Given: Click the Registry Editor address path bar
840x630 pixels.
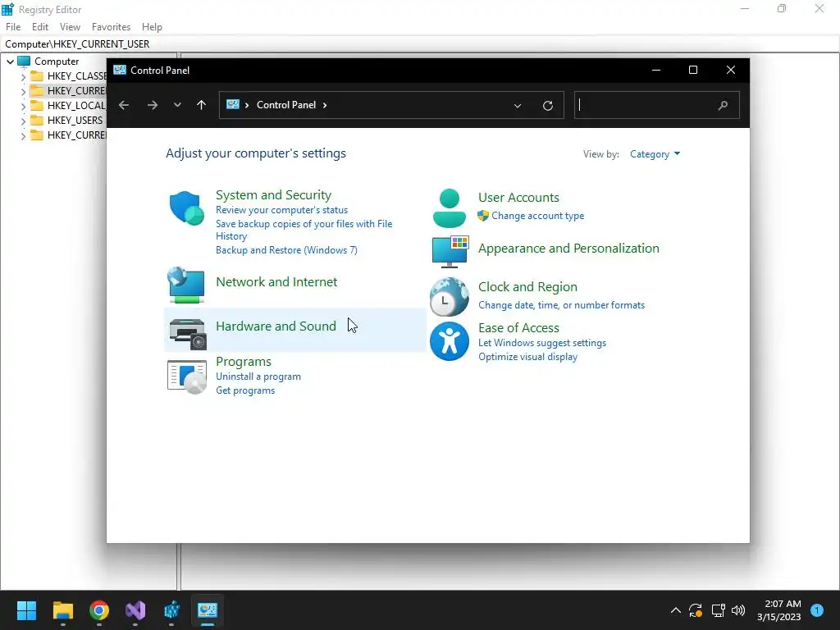Looking at the screenshot, I should (420, 44).
